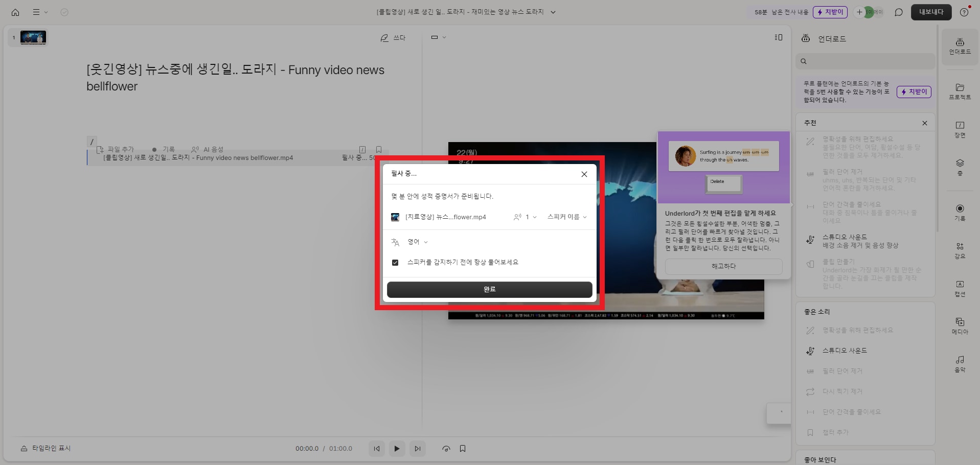The height and width of the screenshot is (465, 980).
Task: Click the 치받이 upgrade button in top bar
Action: click(830, 12)
